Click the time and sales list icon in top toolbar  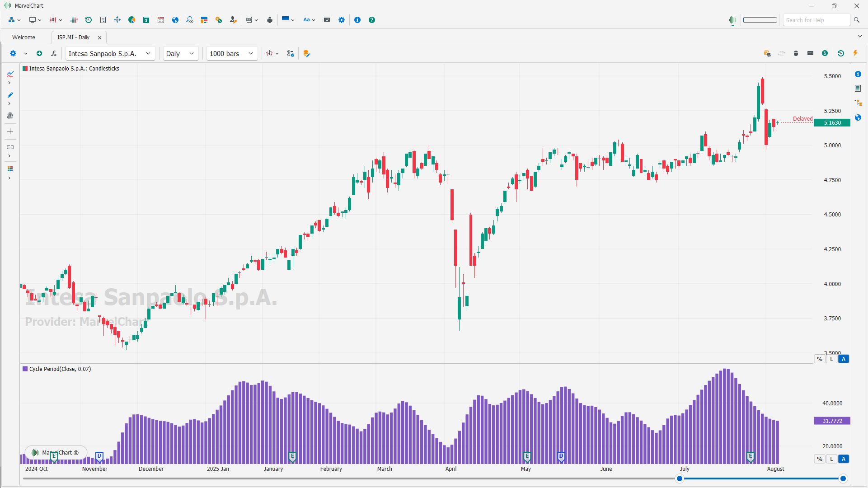[74, 20]
